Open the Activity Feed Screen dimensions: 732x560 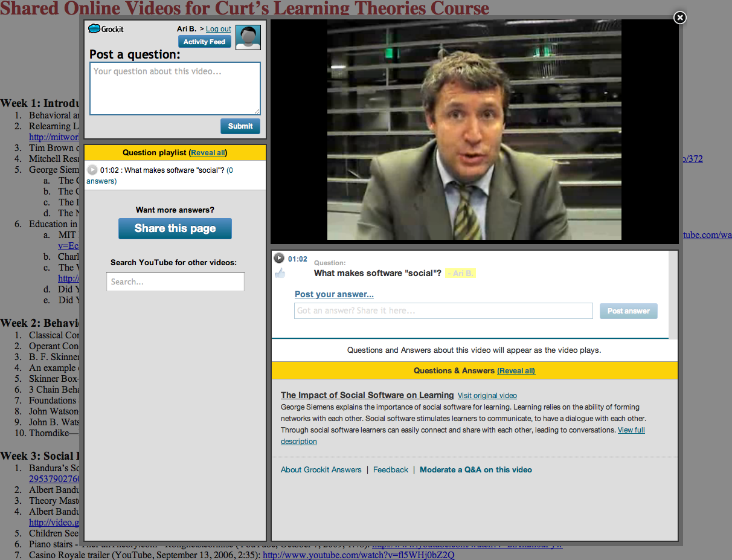pos(204,42)
